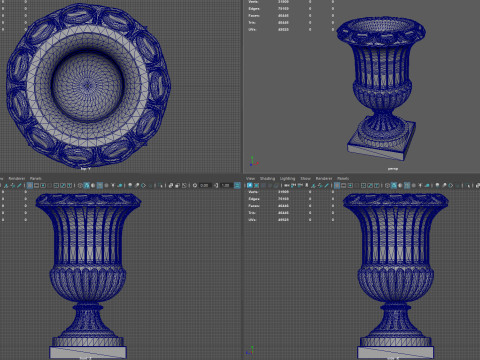Select Smooth Shade All icon in lower-right panel
The width and height of the screenshot is (480, 360).
[394, 185]
